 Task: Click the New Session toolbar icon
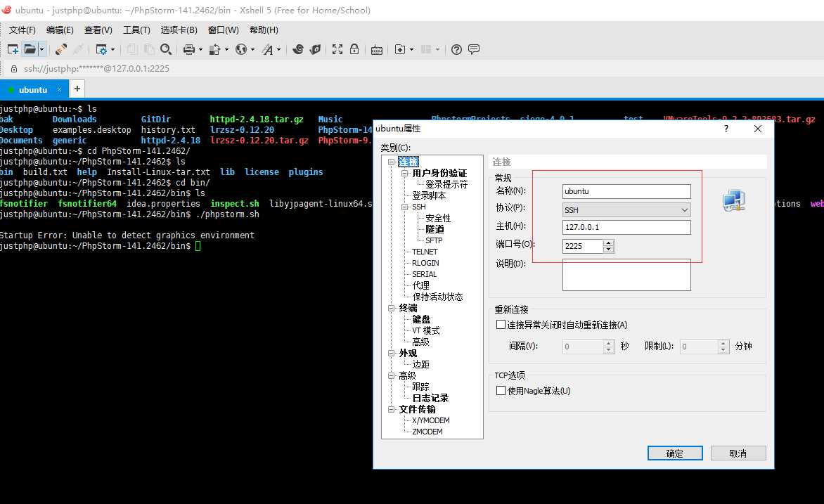[13, 49]
